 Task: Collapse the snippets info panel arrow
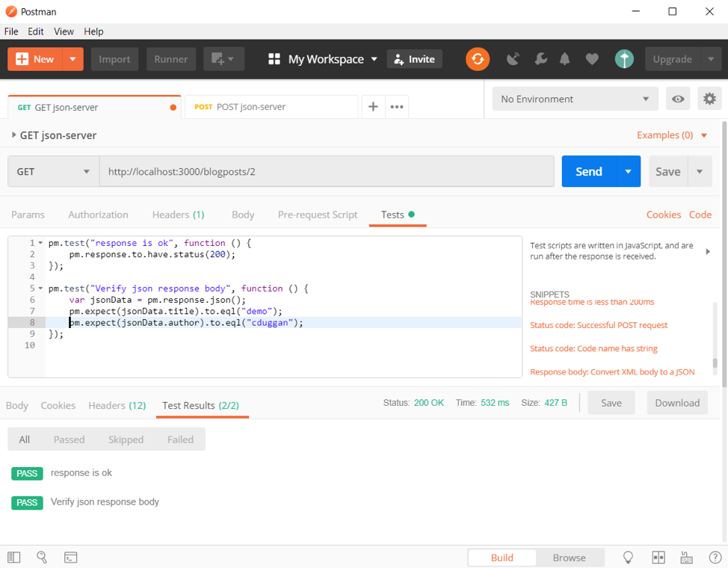708,251
